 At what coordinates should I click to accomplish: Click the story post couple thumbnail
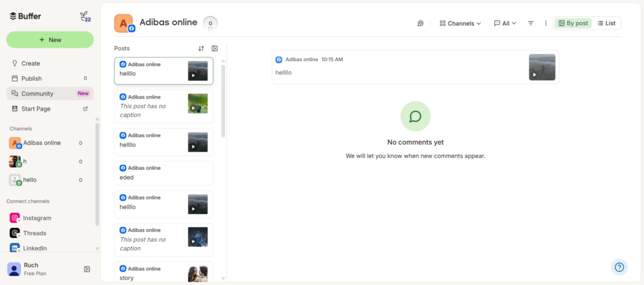197,274
